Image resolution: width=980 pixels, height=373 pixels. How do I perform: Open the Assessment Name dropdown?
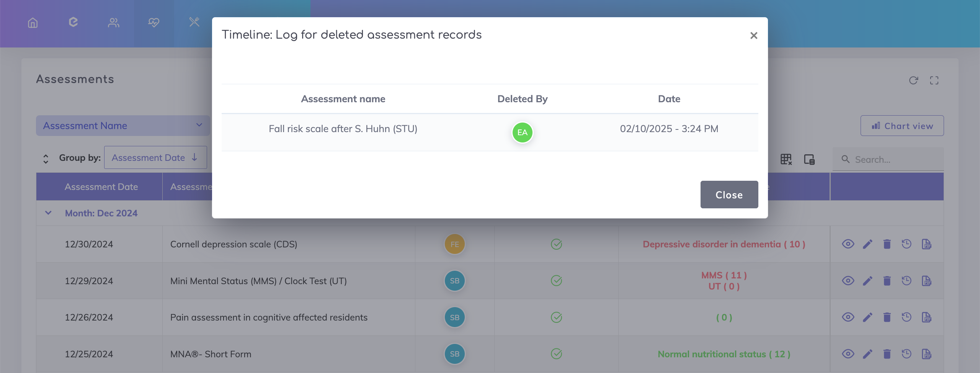tap(123, 126)
